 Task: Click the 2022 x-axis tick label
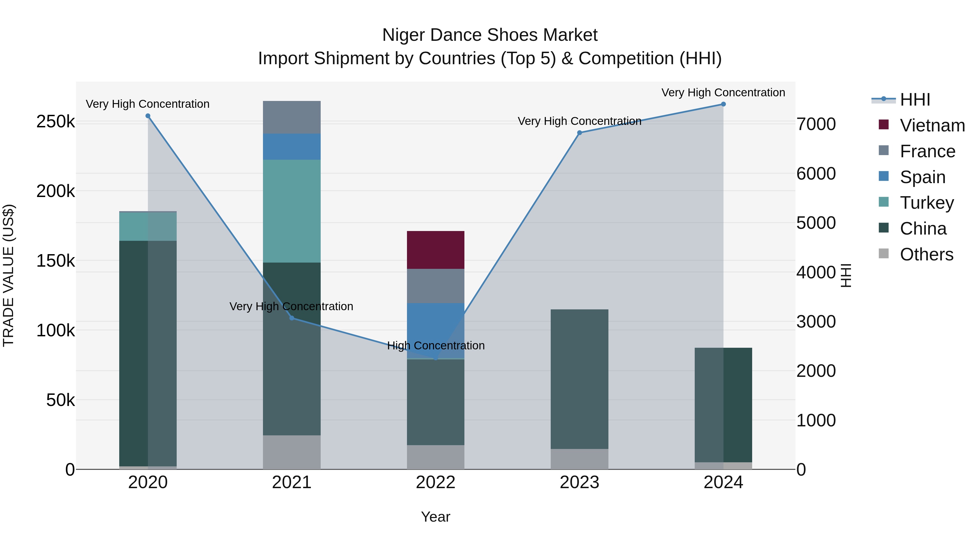436,482
